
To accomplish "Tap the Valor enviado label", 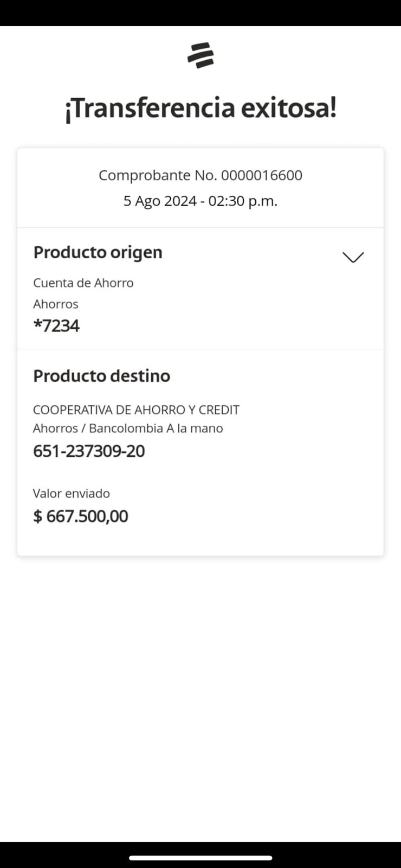I will (72, 493).
